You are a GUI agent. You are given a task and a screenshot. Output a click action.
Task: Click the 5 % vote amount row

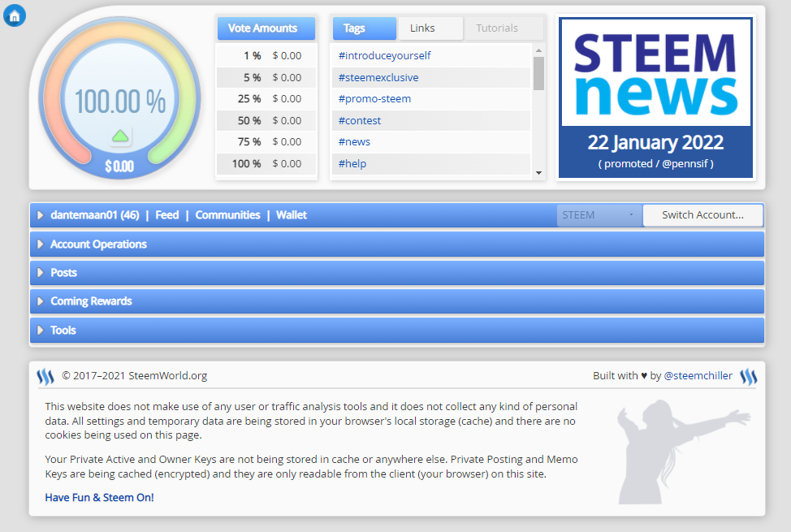pyautogui.click(x=266, y=78)
